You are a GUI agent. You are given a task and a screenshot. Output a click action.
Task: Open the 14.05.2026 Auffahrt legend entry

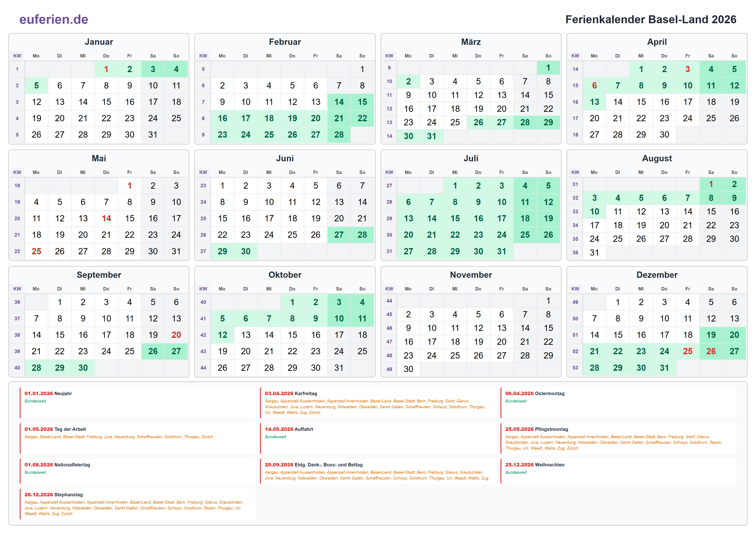click(x=378, y=439)
